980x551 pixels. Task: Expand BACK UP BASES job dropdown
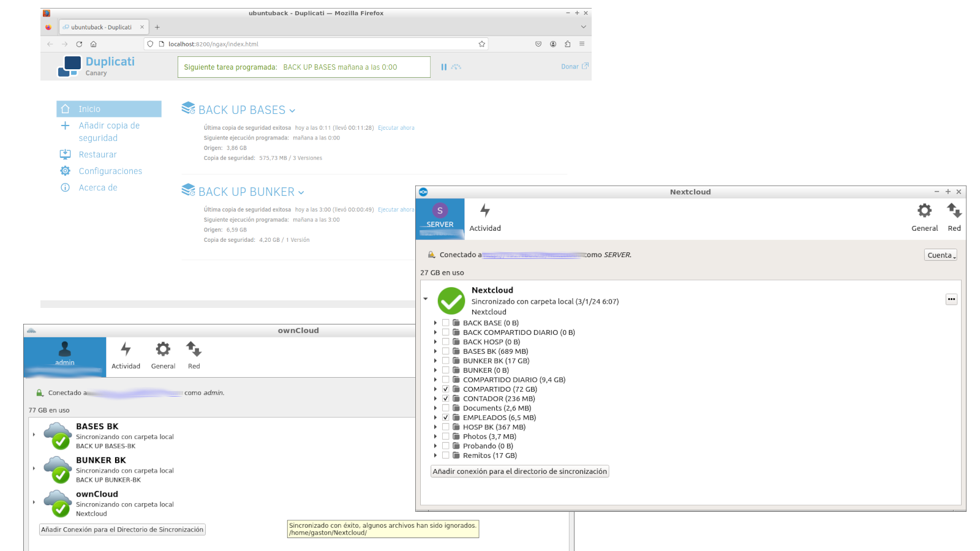(x=292, y=111)
